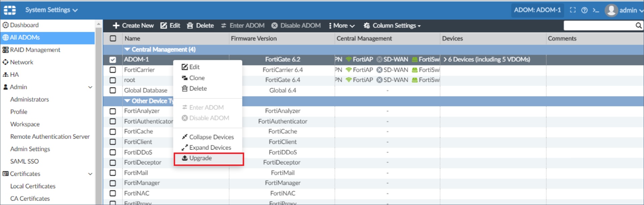Click the globe icon next to All ADOMs
The height and width of the screenshot is (205, 644).
6,38
